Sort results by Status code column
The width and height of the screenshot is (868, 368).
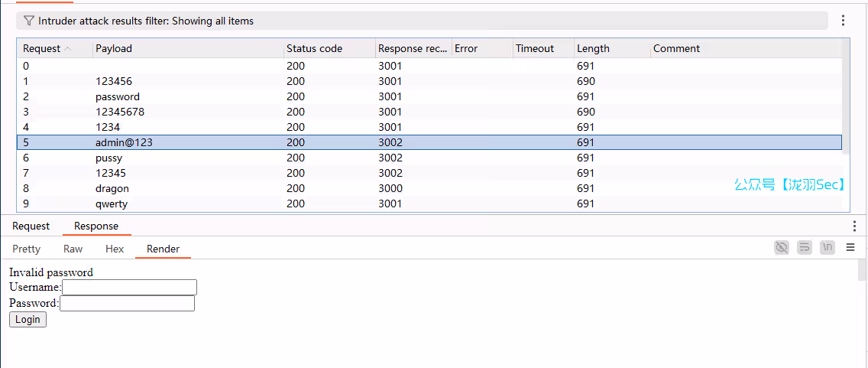(314, 49)
